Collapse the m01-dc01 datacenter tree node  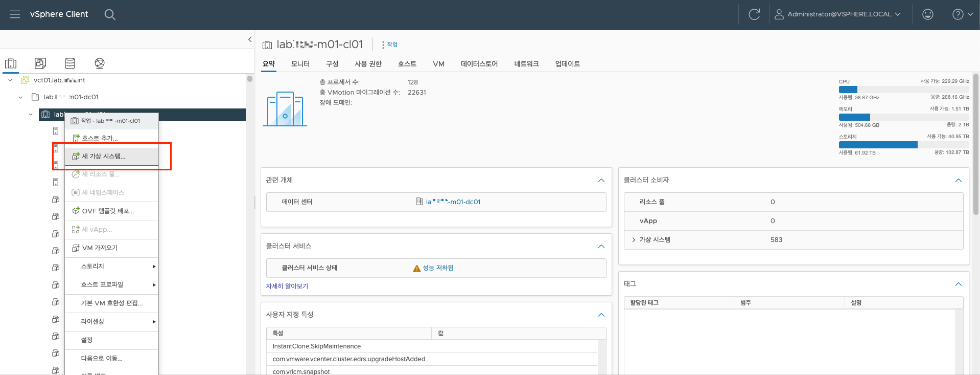(20, 97)
